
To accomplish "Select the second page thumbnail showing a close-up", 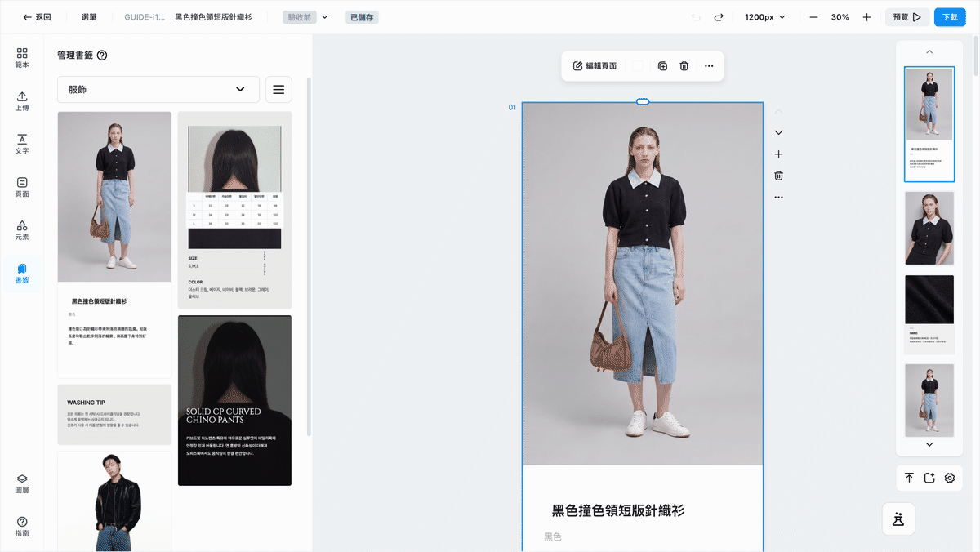I will (929, 228).
